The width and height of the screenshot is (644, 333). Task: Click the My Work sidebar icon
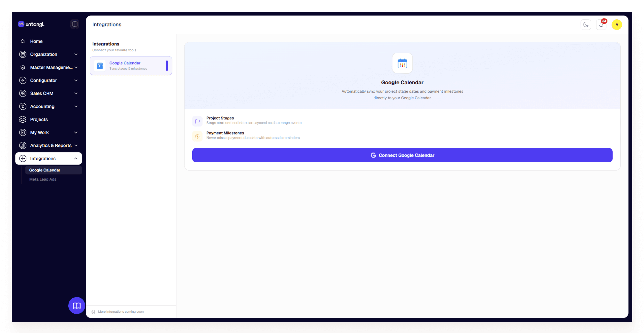23,132
